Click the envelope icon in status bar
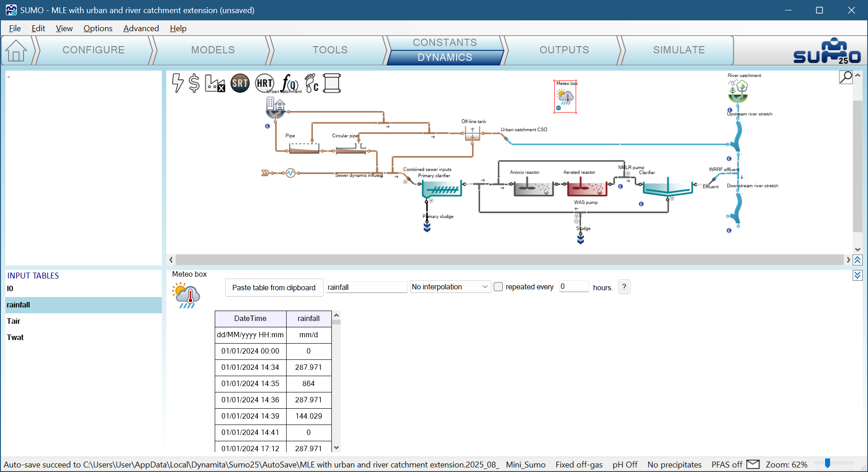868x472 pixels. point(753,464)
